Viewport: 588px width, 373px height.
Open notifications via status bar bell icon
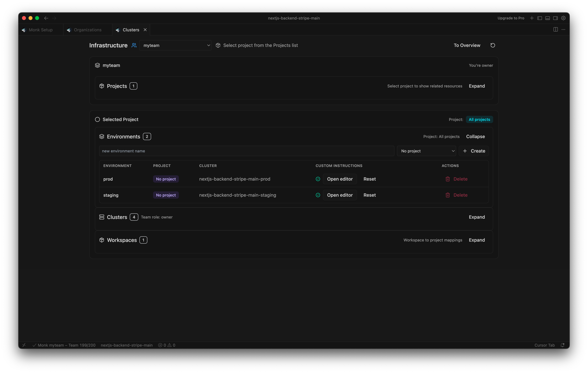pos(563,345)
